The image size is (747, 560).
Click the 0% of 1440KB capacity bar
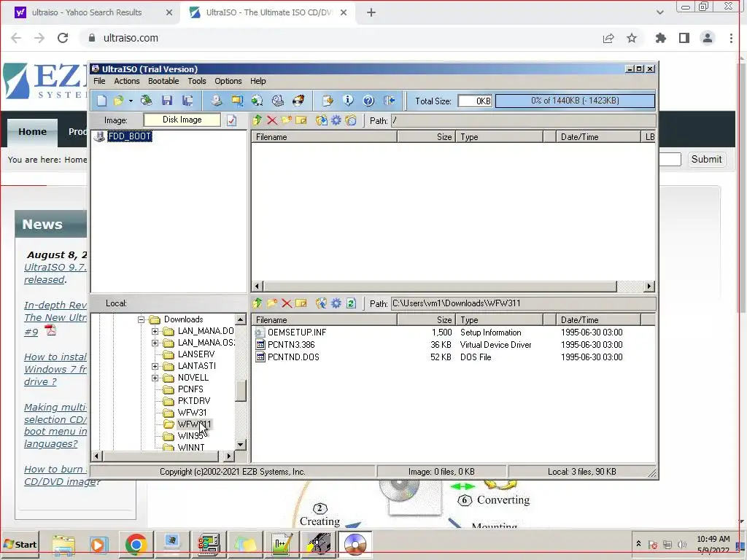[575, 101]
